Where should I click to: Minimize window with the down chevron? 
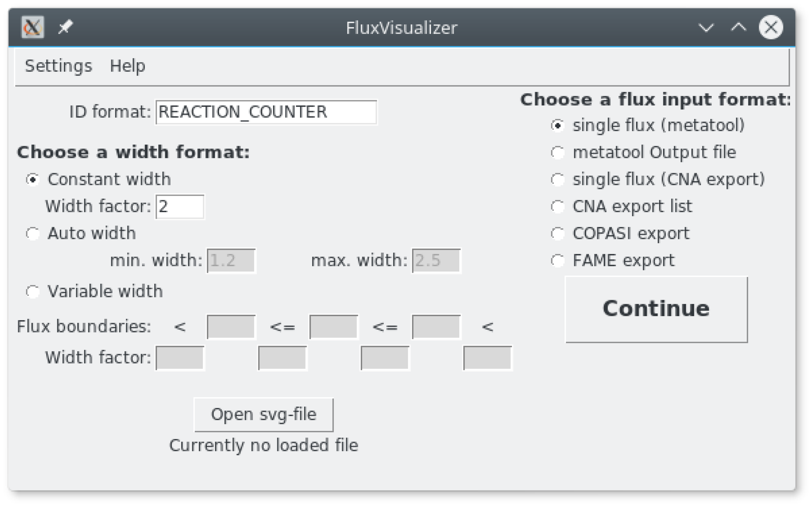tap(706, 27)
